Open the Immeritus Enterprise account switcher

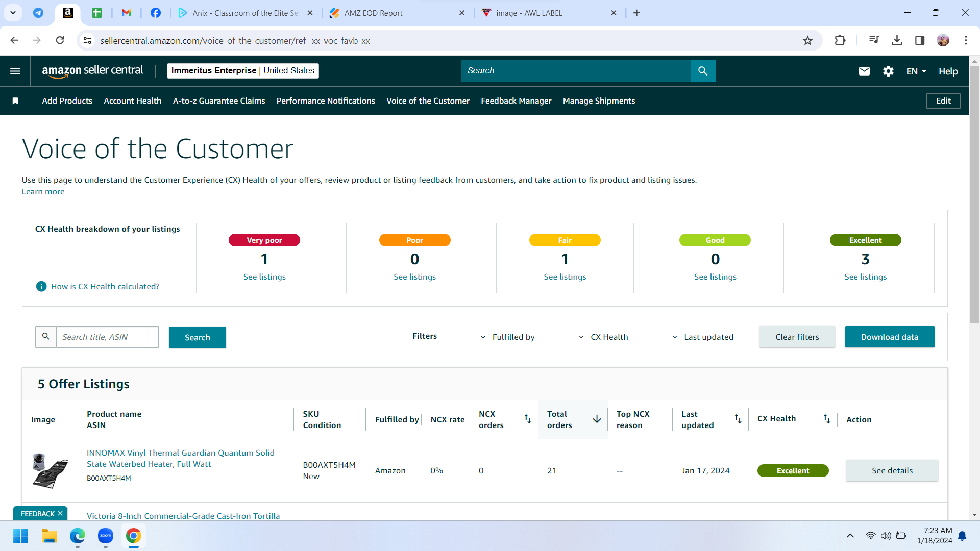tap(243, 71)
